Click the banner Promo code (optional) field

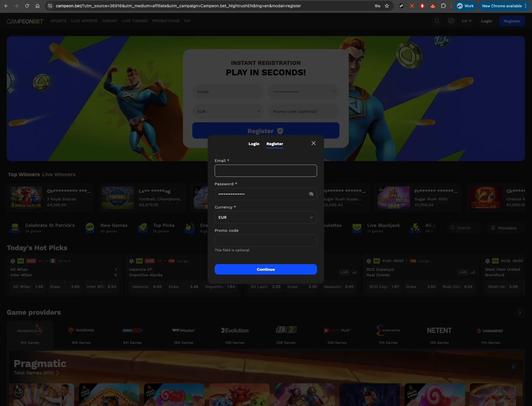click(x=303, y=111)
